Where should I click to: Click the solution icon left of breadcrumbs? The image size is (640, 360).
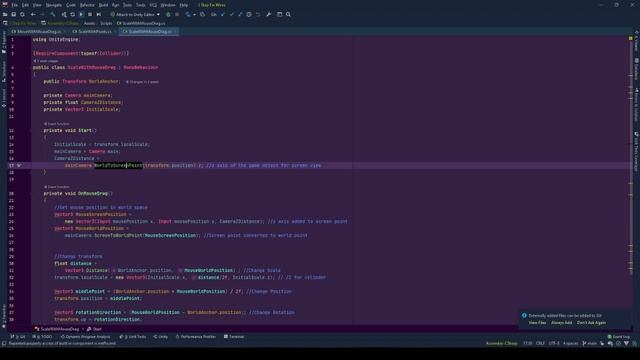click(5, 23)
